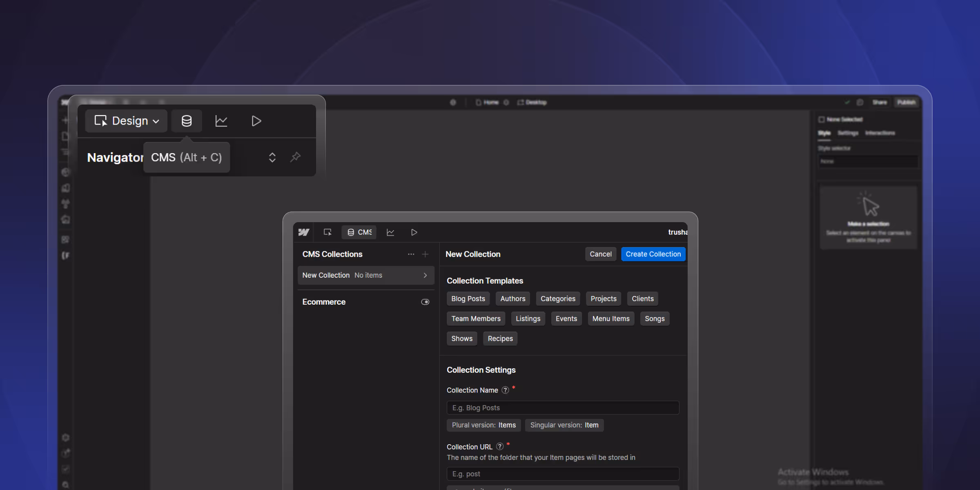
Task: Add a new collection using the plus icon
Action: tap(425, 254)
